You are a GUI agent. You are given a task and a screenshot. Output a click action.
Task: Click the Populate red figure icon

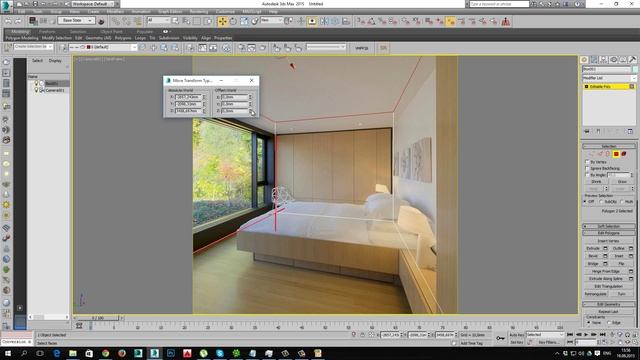(x=506, y=21)
